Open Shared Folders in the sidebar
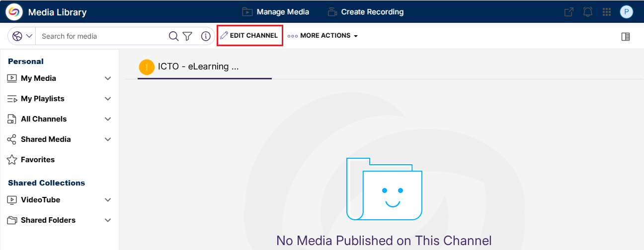644x250 pixels. pyautogui.click(x=48, y=220)
